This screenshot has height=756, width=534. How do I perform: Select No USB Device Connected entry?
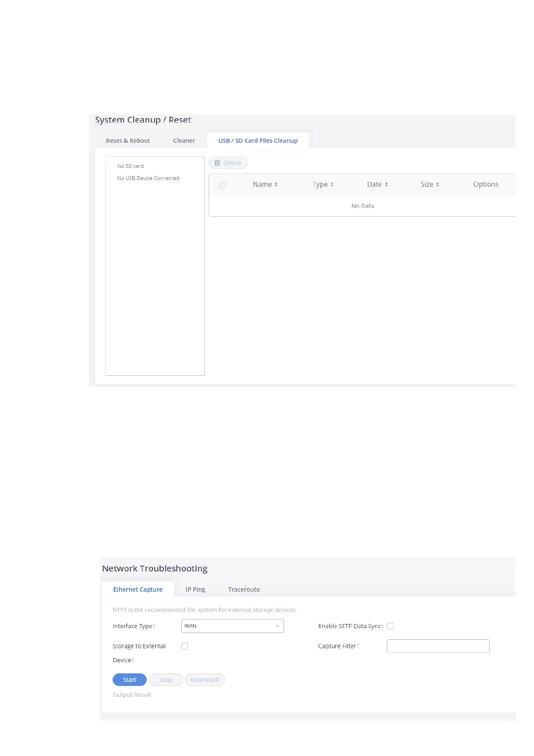(x=148, y=178)
